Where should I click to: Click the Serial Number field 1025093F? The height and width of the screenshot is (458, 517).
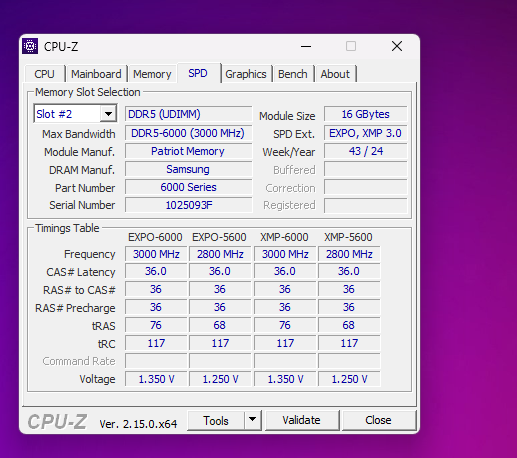[189, 205]
